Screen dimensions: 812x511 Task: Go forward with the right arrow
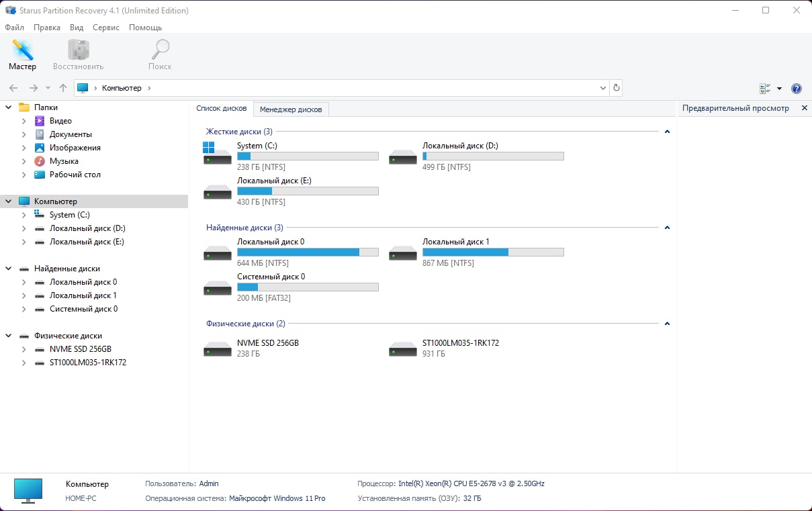pos(33,88)
